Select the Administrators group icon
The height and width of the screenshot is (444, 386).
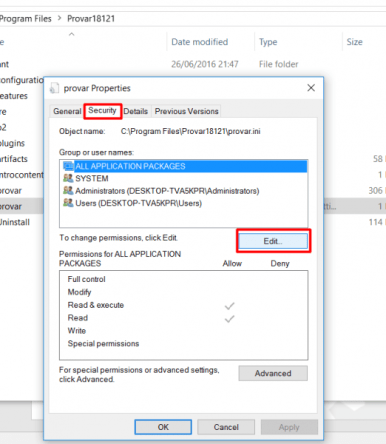(68, 190)
